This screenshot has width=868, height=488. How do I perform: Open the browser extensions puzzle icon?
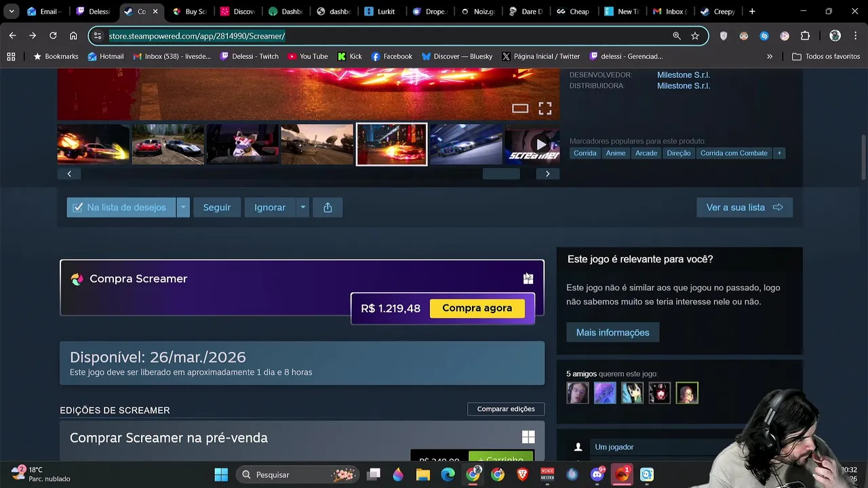805,36
